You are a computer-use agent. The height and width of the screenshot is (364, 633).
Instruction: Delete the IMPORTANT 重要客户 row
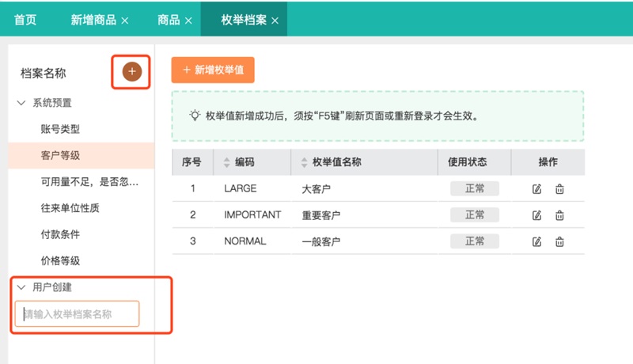click(x=559, y=214)
